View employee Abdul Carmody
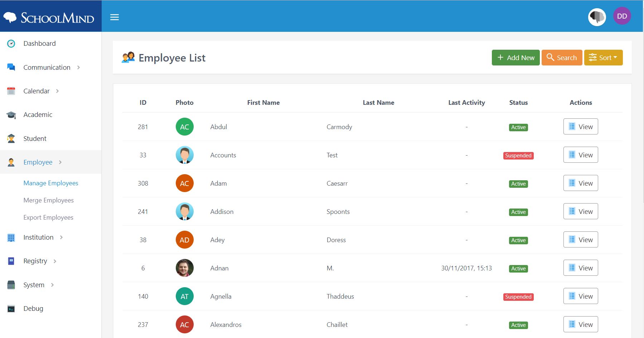The image size is (644, 338). [x=581, y=127]
